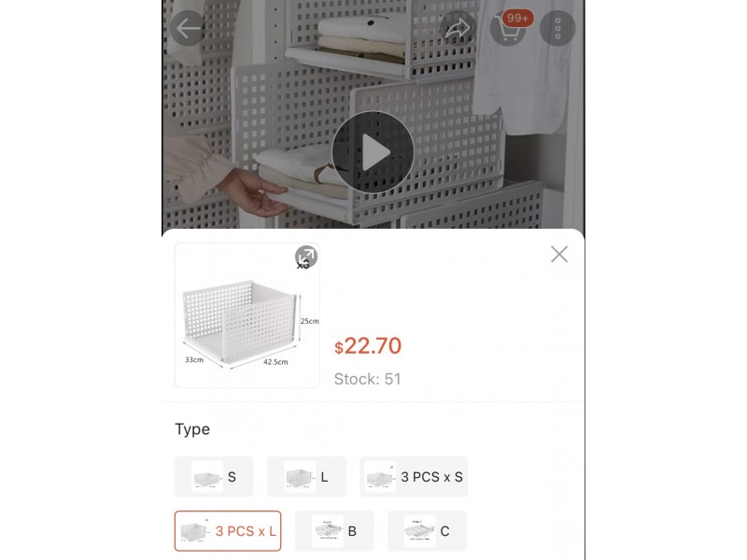Tap the Stock: 51 label

click(x=367, y=379)
